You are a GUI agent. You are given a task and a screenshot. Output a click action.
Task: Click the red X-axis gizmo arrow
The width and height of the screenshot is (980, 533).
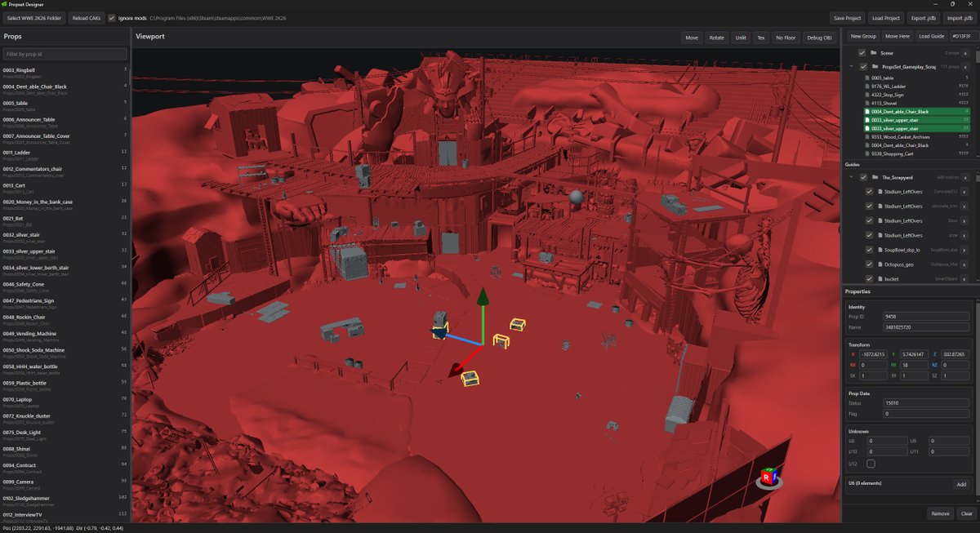462,362
